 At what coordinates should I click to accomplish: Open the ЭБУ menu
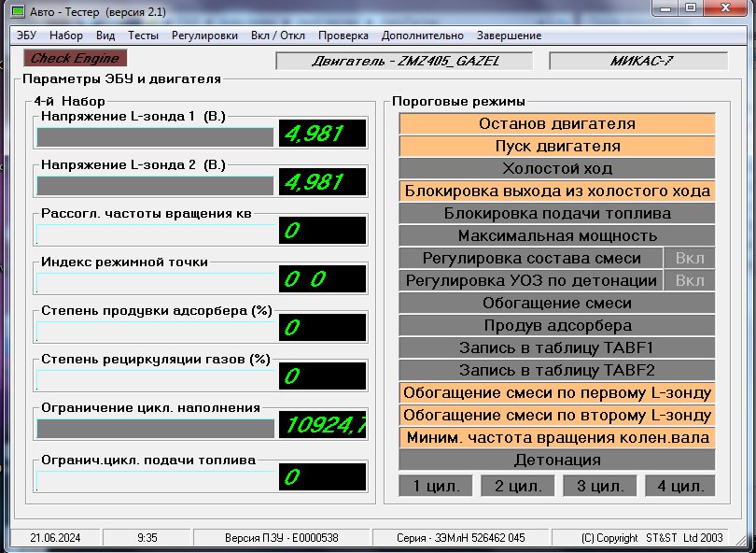(26, 35)
